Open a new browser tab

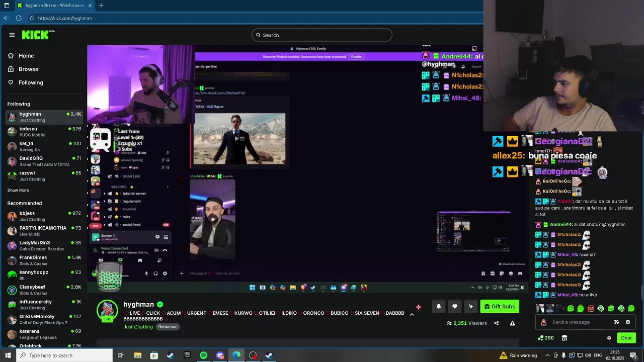point(101,5)
